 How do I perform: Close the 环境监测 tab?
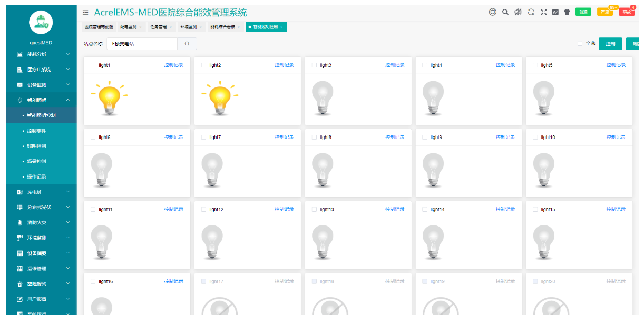coord(201,27)
